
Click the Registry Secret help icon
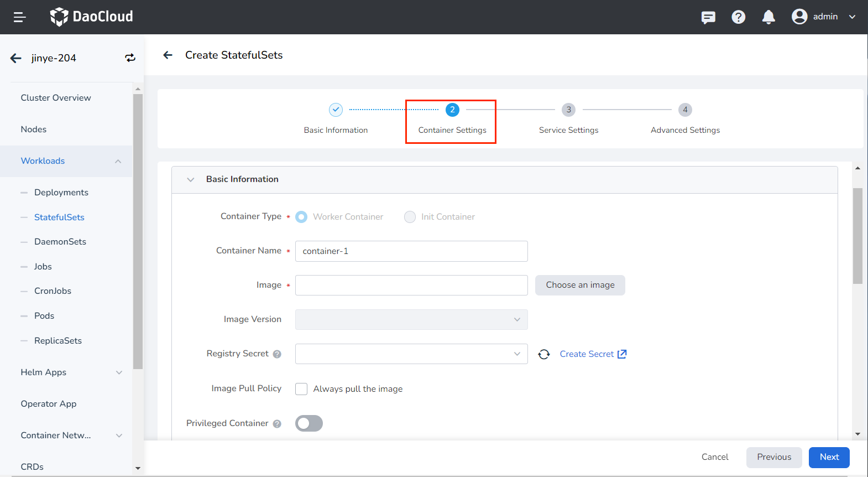(x=277, y=354)
